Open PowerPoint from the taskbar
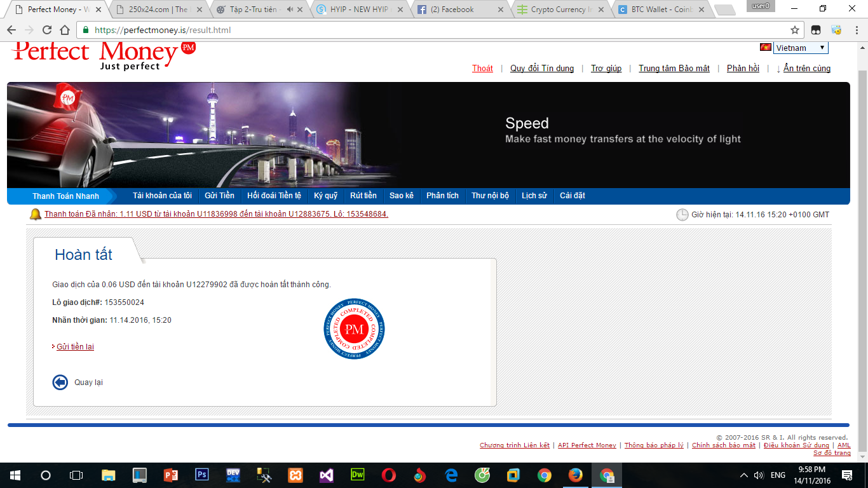Viewport: 868px width, 488px height. [170, 475]
